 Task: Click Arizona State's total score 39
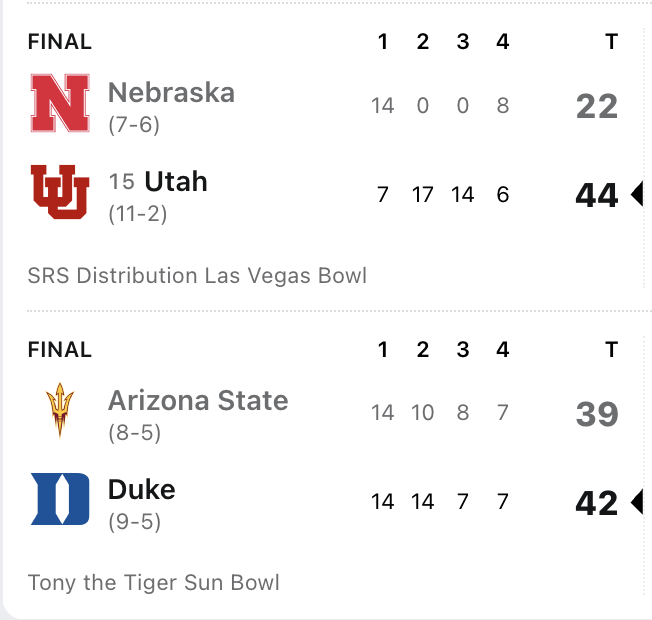coord(597,414)
